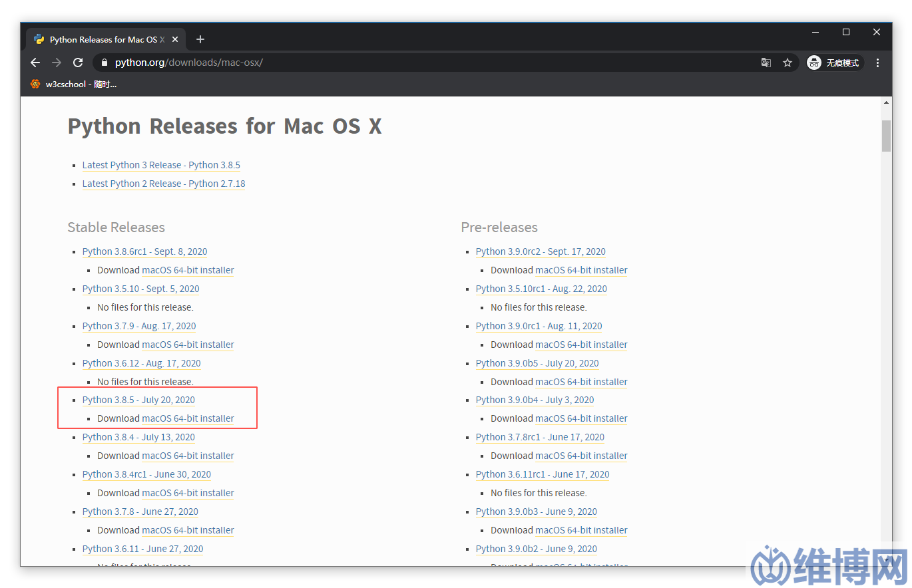Click the browser back arrow
The width and height of the screenshot is (912, 588).
coord(35,63)
